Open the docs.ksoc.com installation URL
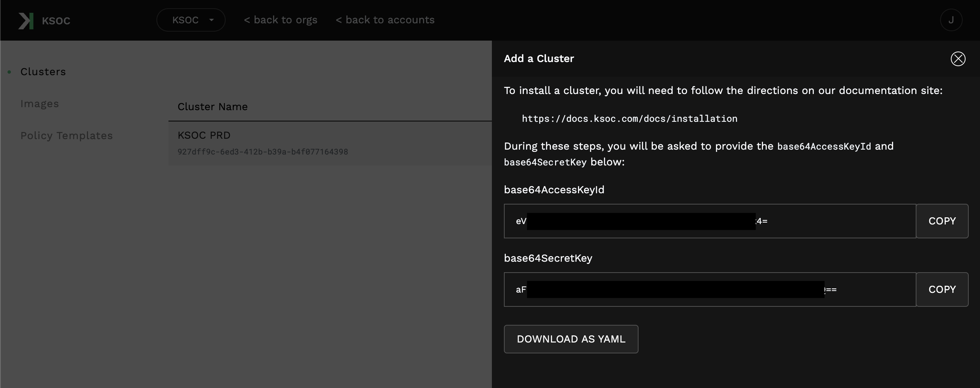 tap(630, 119)
